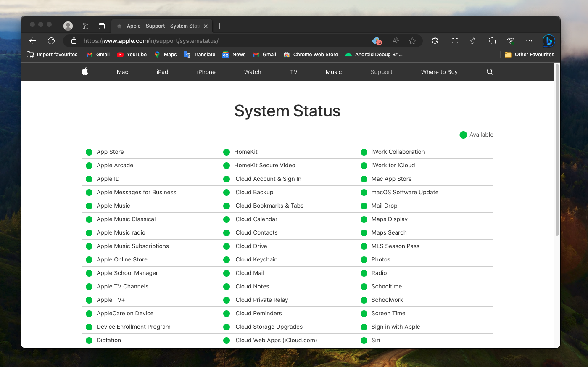Go back with the back arrow
588x367 pixels.
coord(33,41)
